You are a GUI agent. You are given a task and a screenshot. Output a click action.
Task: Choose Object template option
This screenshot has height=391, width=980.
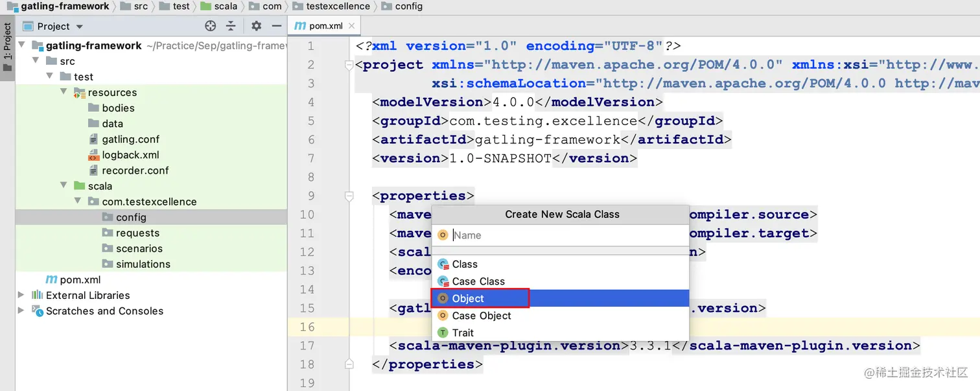[560, 298]
